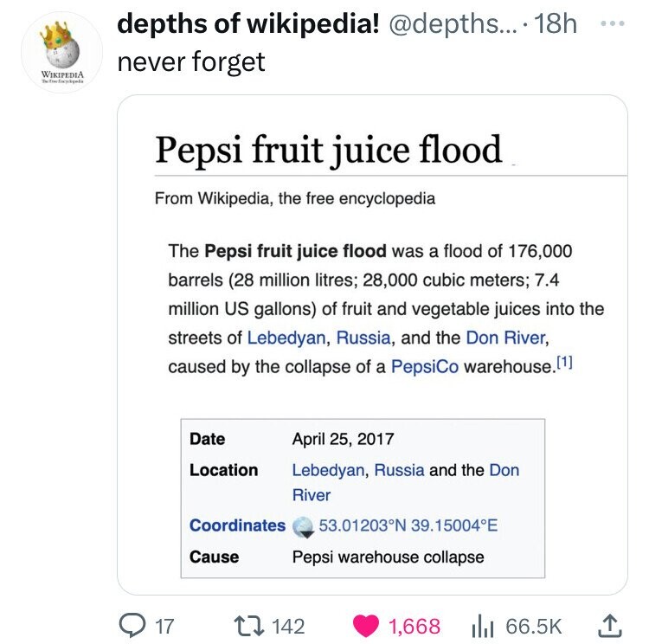
Task: Share the tweet using the share icon
Action: click(x=609, y=624)
